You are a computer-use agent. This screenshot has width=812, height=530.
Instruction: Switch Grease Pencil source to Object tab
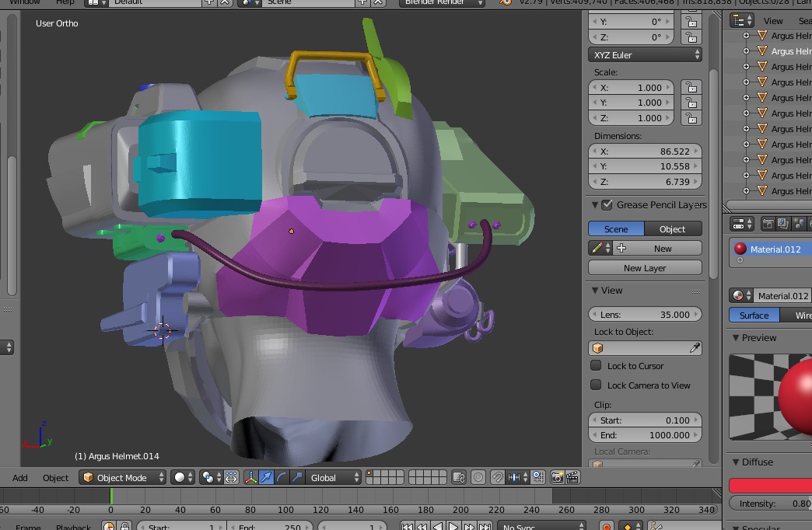point(672,229)
